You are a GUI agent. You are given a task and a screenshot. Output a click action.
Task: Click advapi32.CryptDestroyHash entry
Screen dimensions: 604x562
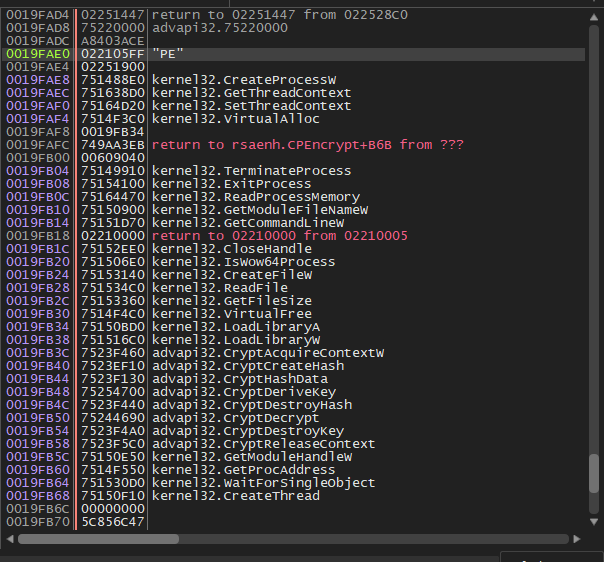252,405
